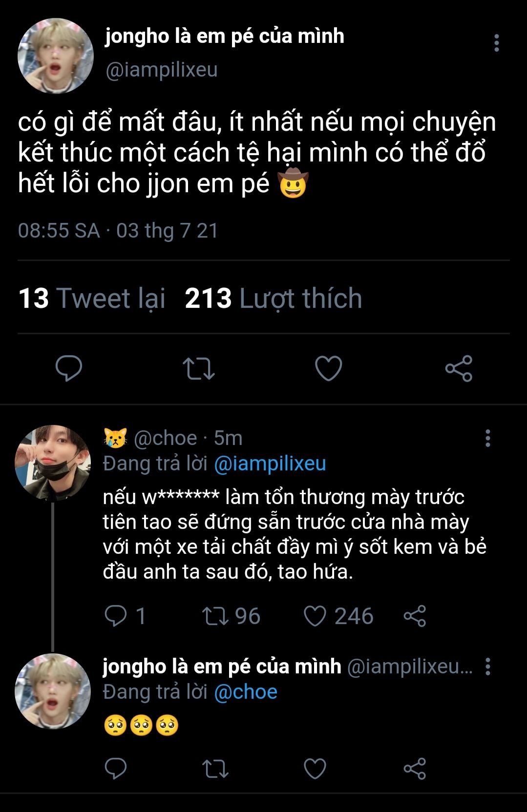Screen dimensions: 527x812
Task: Reply to the emoji tweet
Action: pos(116,769)
